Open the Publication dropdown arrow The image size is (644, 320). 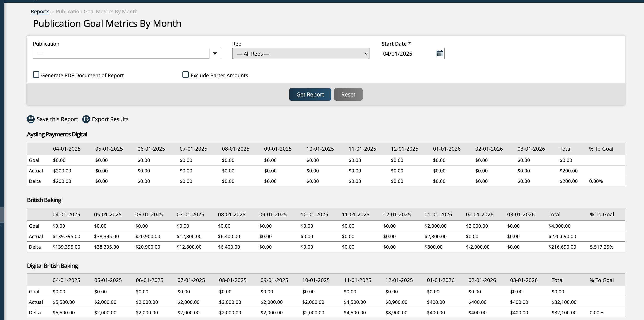point(215,53)
